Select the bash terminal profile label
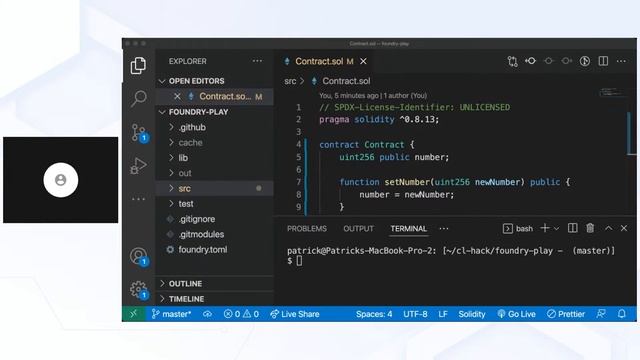The image size is (640, 360). point(518,229)
